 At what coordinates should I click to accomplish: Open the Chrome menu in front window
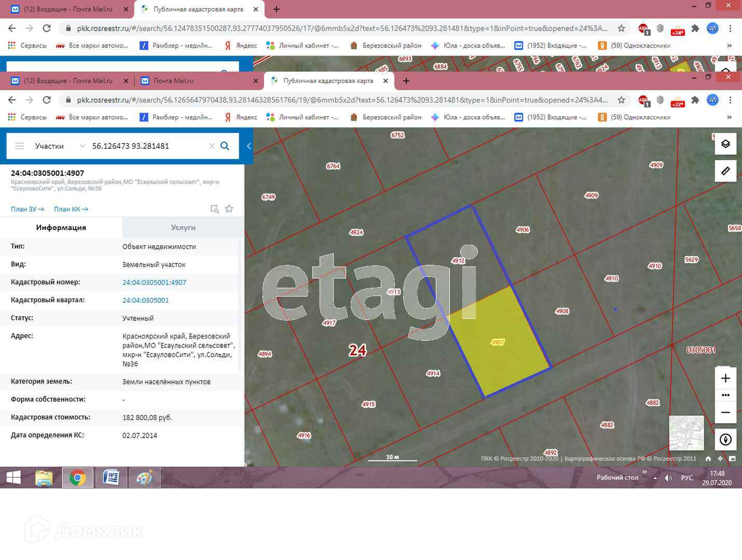coord(730,100)
